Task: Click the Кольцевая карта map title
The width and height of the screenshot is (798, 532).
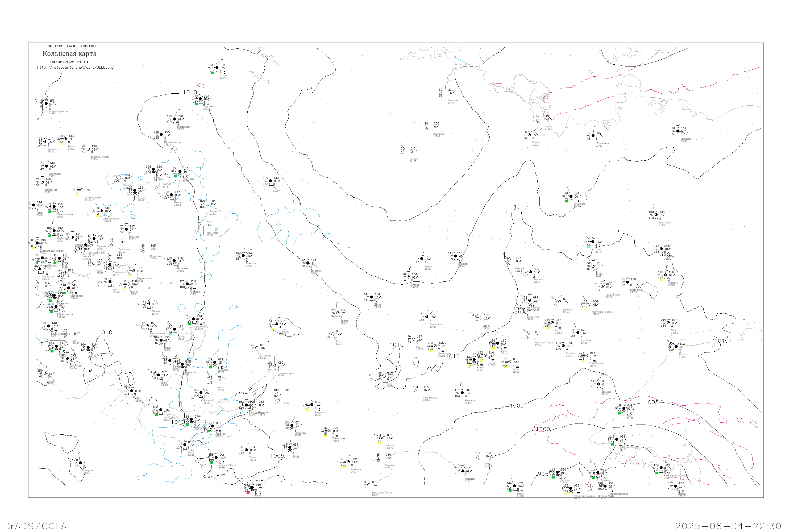Action: point(69,54)
